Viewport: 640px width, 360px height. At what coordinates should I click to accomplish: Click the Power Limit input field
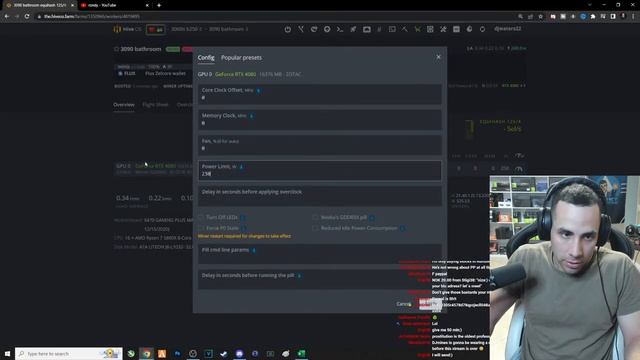[320, 171]
